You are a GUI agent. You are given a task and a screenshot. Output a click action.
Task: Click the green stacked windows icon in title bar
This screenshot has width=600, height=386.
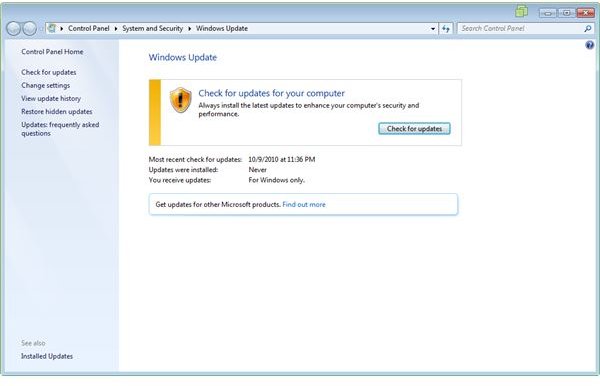tap(522, 11)
